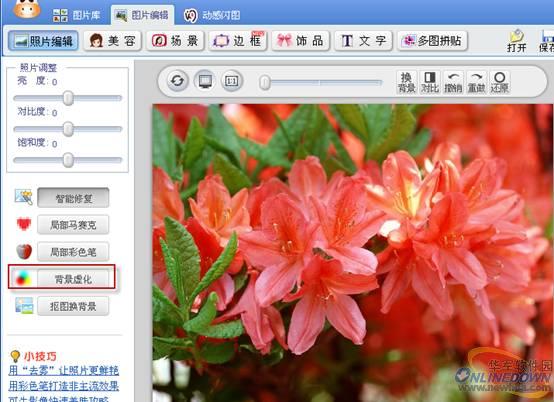
Task: Click the landscape icon beside 抠图换背景
Action: (24, 306)
